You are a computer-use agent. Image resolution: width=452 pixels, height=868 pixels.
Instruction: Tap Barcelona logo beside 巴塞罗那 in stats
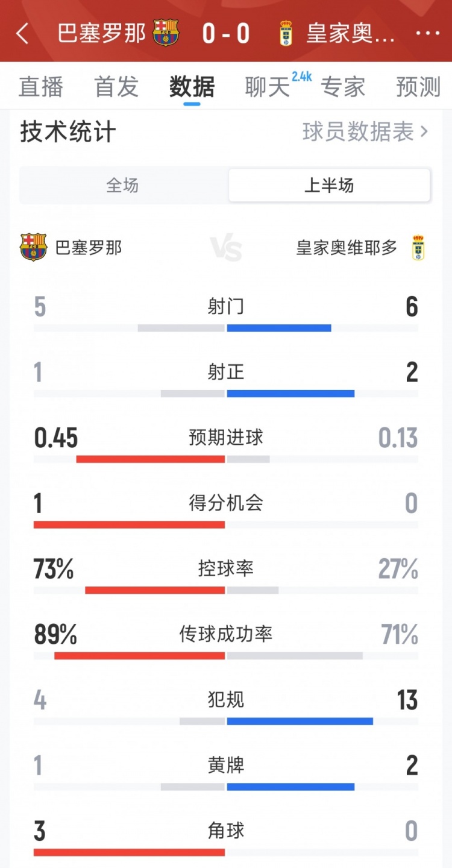[x=33, y=247]
